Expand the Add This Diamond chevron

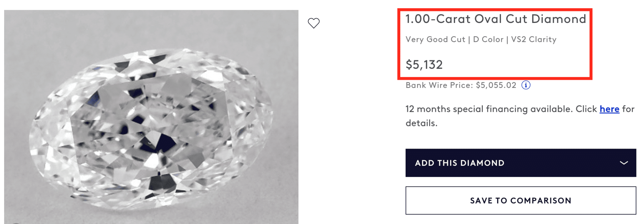[624, 163]
